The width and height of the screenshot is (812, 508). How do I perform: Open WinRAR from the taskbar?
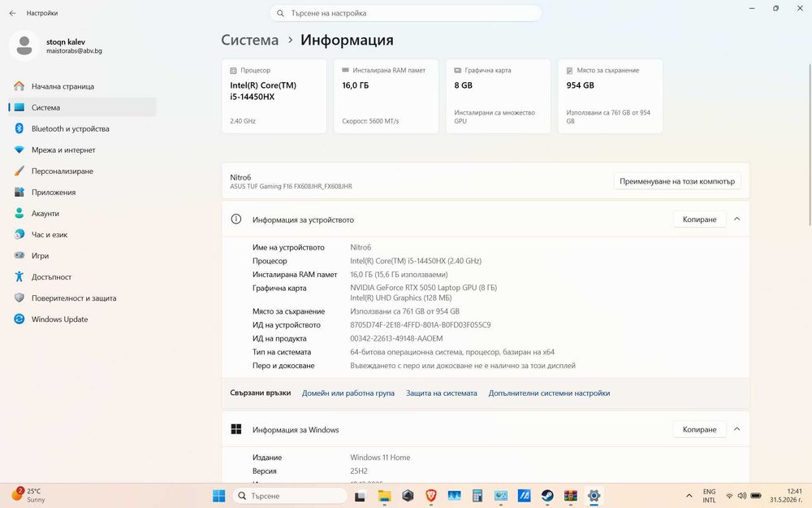[571, 496]
